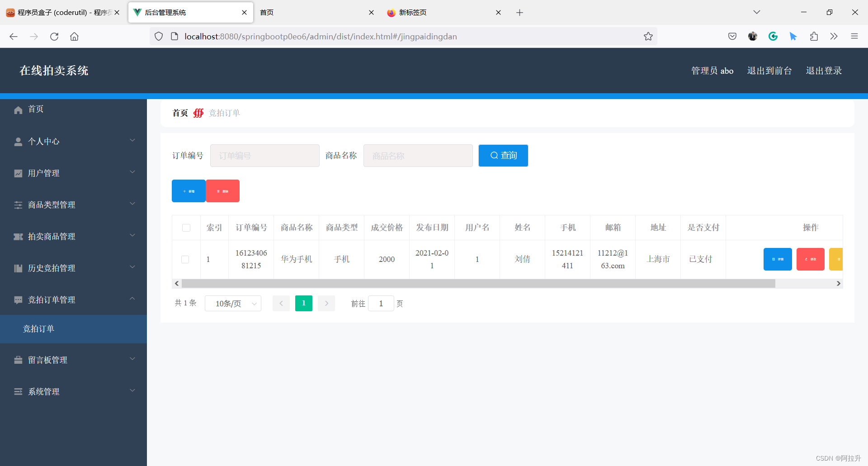
Task: Expand the 系统管理 menu
Action: click(x=132, y=391)
